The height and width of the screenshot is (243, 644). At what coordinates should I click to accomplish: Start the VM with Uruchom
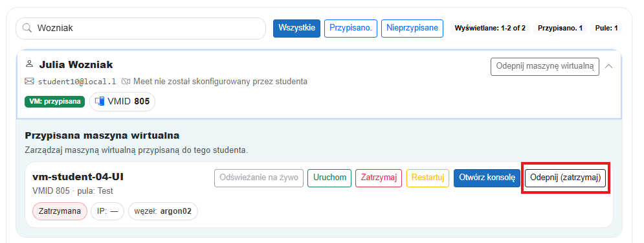tap(329, 178)
